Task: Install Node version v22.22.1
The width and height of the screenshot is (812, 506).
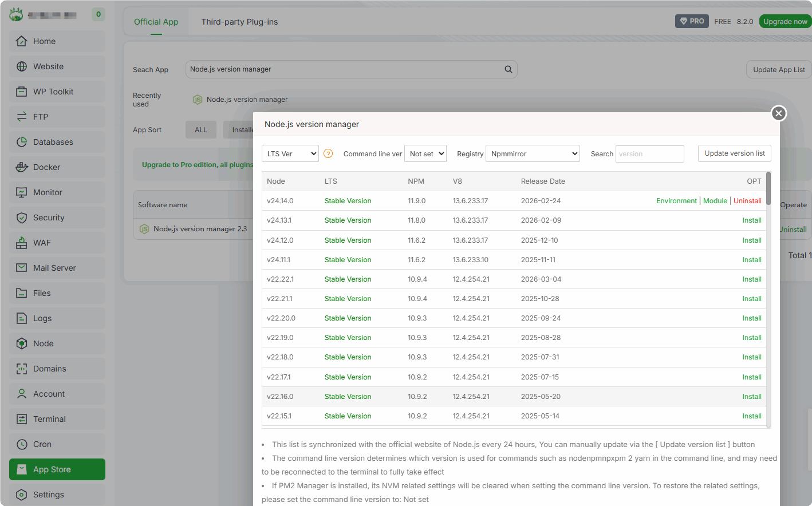Action: click(x=751, y=279)
